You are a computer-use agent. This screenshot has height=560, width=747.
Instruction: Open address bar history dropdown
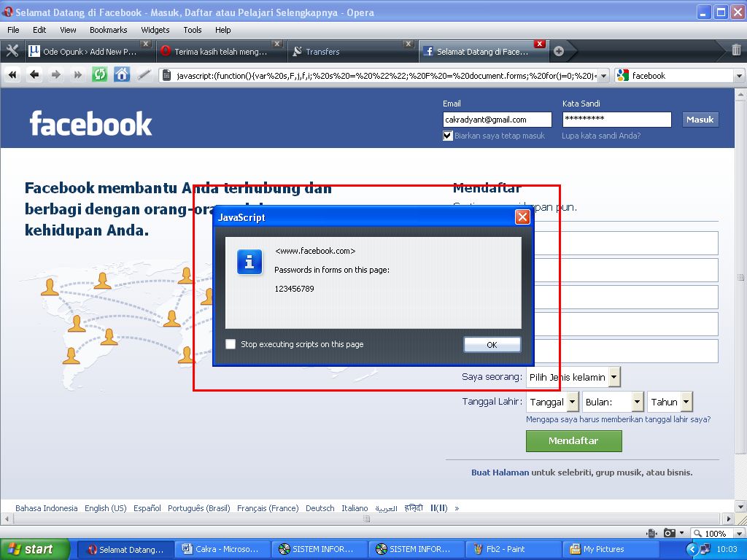pos(603,75)
